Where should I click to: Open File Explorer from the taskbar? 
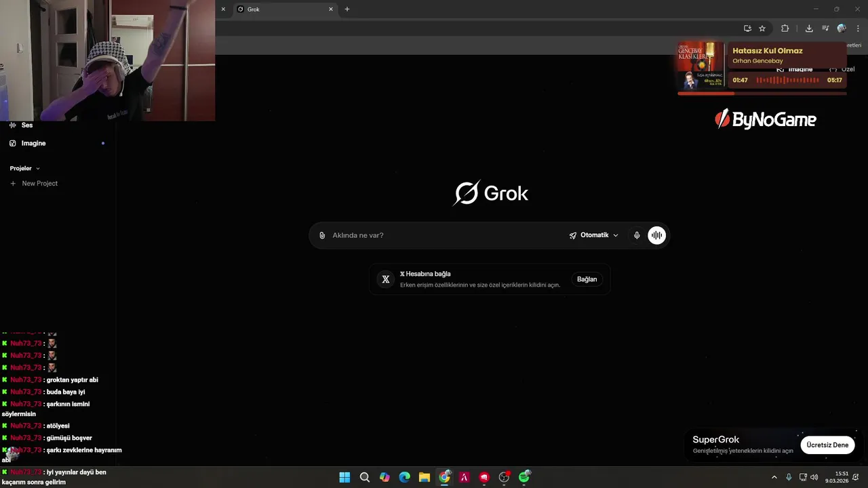(x=425, y=477)
